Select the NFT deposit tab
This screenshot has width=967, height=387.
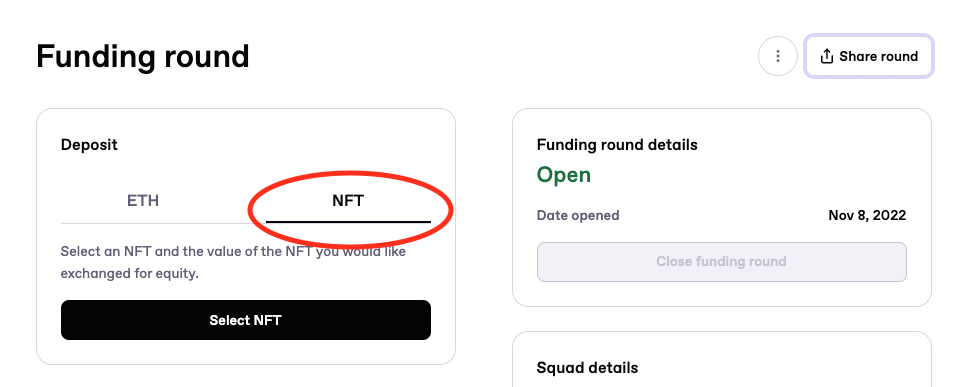[348, 201]
